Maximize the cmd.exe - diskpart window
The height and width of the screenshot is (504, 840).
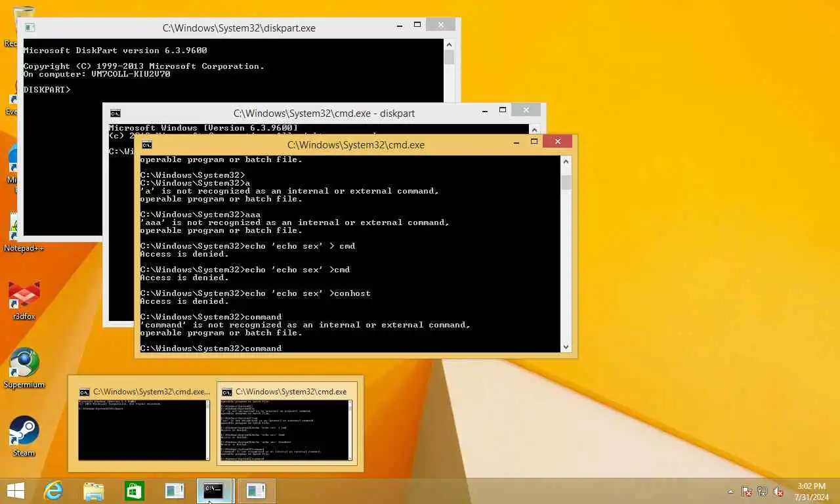[x=503, y=110]
